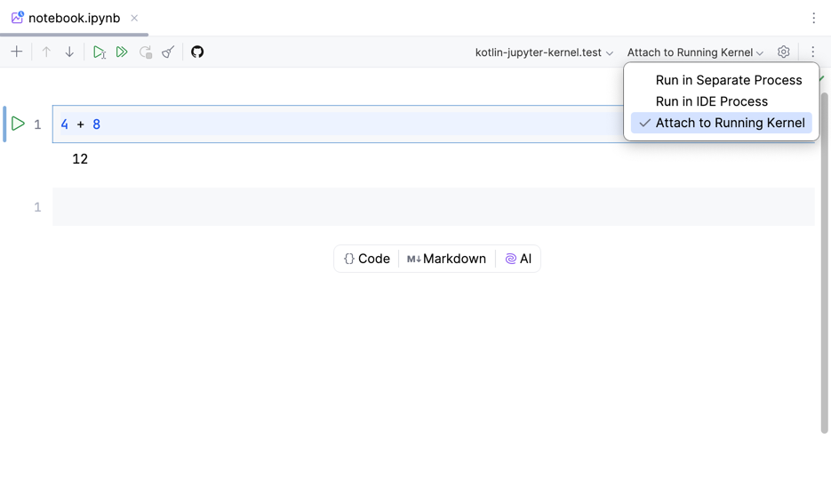Image resolution: width=831 pixels, height=504 pixels.
Task: Click the restart kernel icon
Action: 146,52
